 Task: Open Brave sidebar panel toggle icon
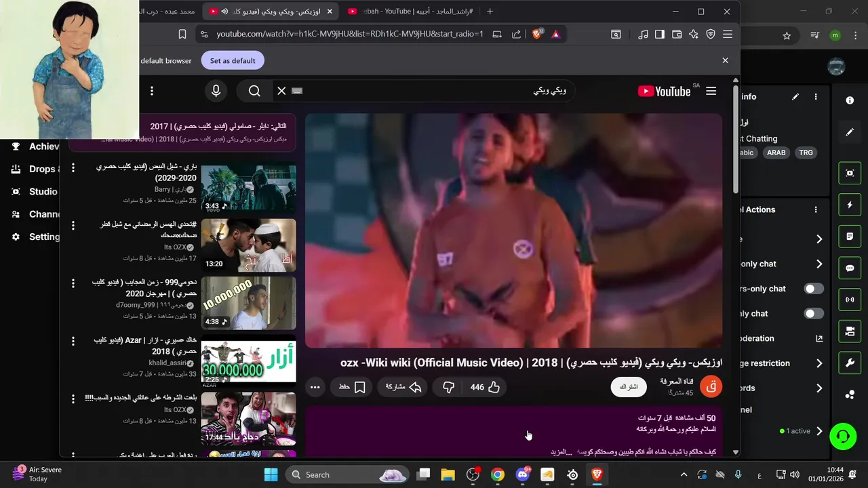[659, 34]
